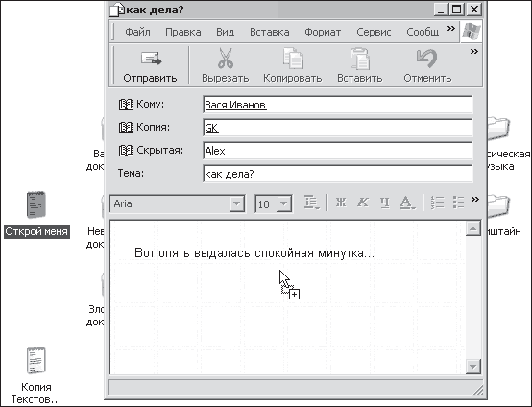Open the Файл menu
The image size is (532, 407).
coord(137,32)
